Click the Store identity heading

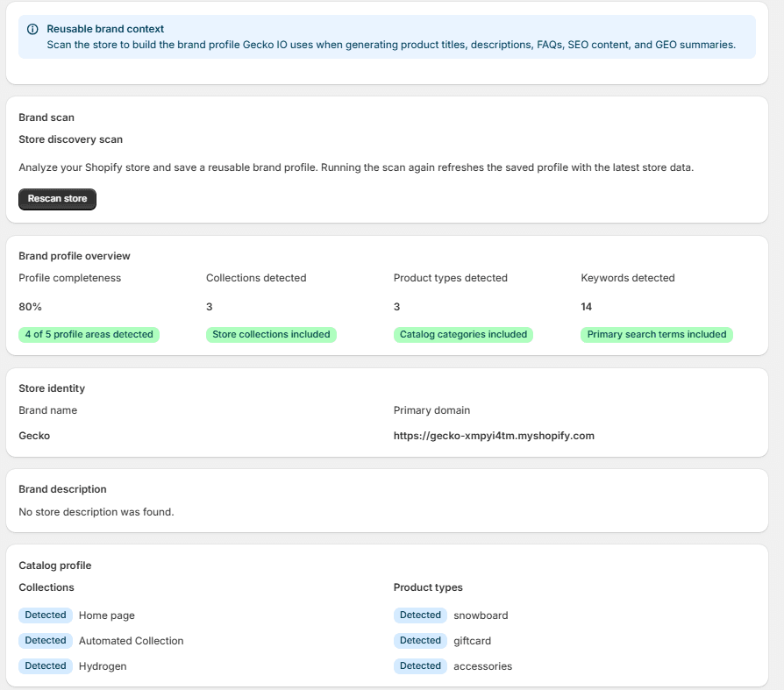(52, 388)
